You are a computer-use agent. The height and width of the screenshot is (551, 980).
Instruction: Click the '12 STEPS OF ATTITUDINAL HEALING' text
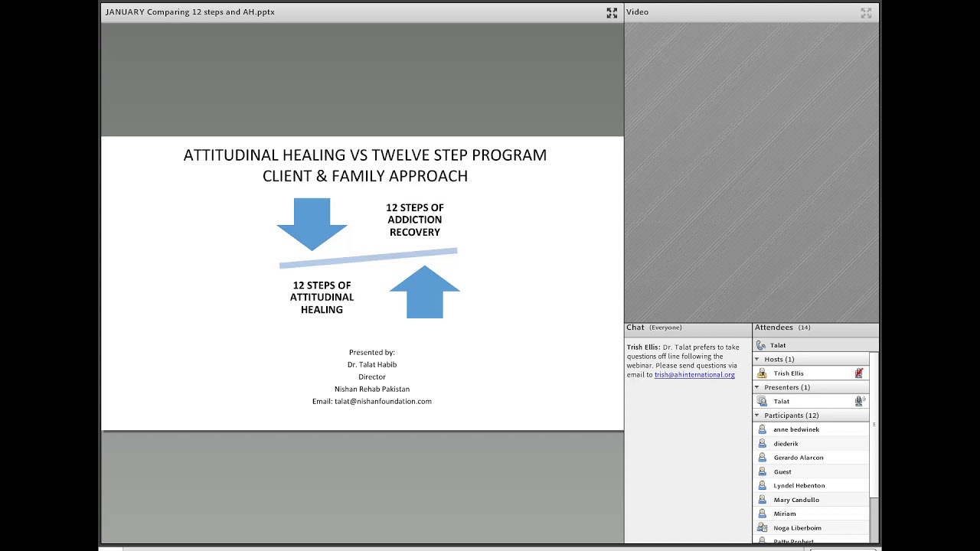322,297
